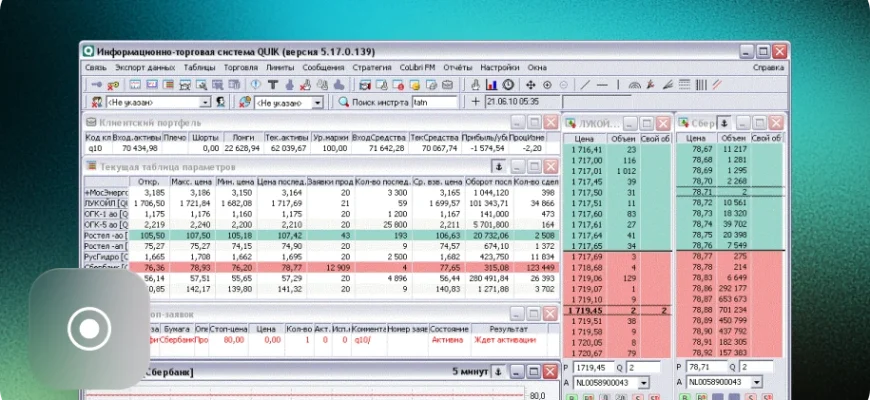The width and height of the screenshot is (870, 400).
Task: Click the clock icon in the toolbar
Action: 508,85
